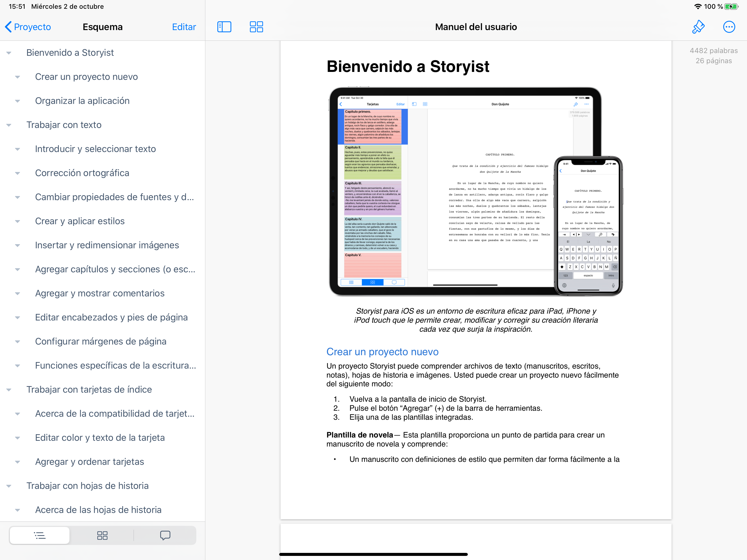This screenshot has width=747, height=560.
Task: Open Editar encabezados y pies de página
Action: [111, 317]
